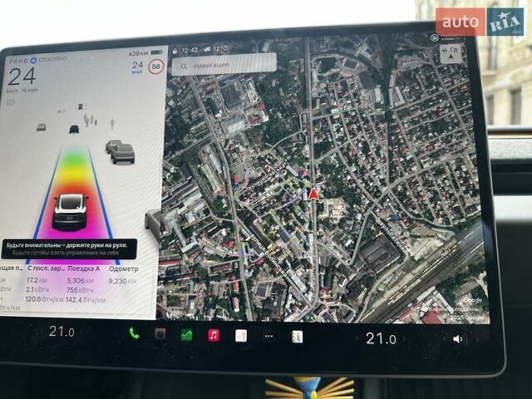Screen dimensions: 532x399
Task: Adjust passenger side temperature 21.0
Action: point(381,338)
